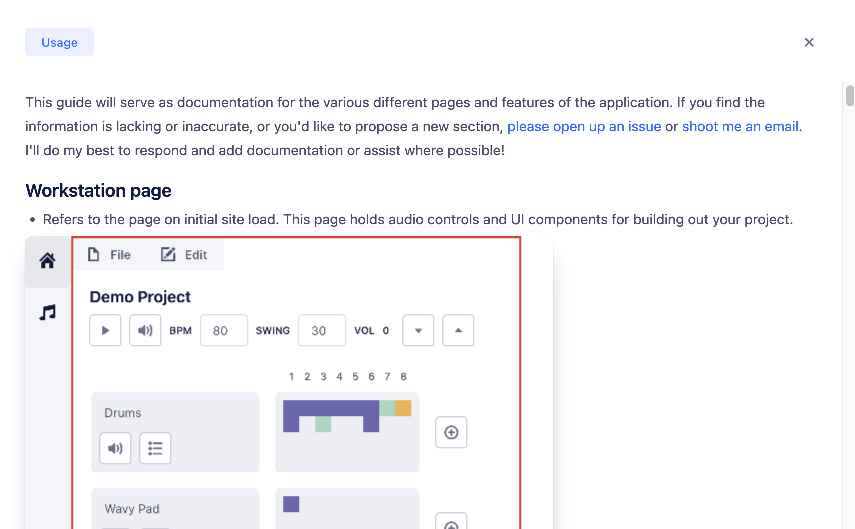The height and width of the screenshot is (529, 855).
Task: Open the Drums track list options
Action: [x=155, y=448]
